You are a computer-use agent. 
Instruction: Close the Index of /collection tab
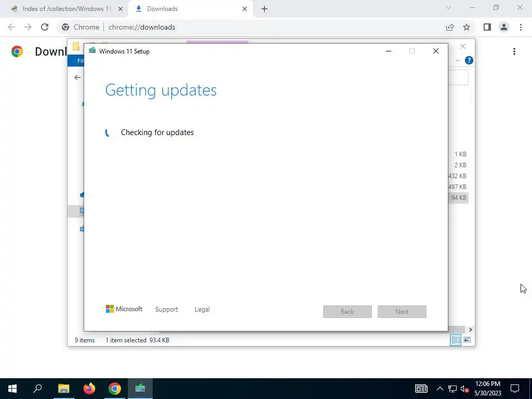121,9
